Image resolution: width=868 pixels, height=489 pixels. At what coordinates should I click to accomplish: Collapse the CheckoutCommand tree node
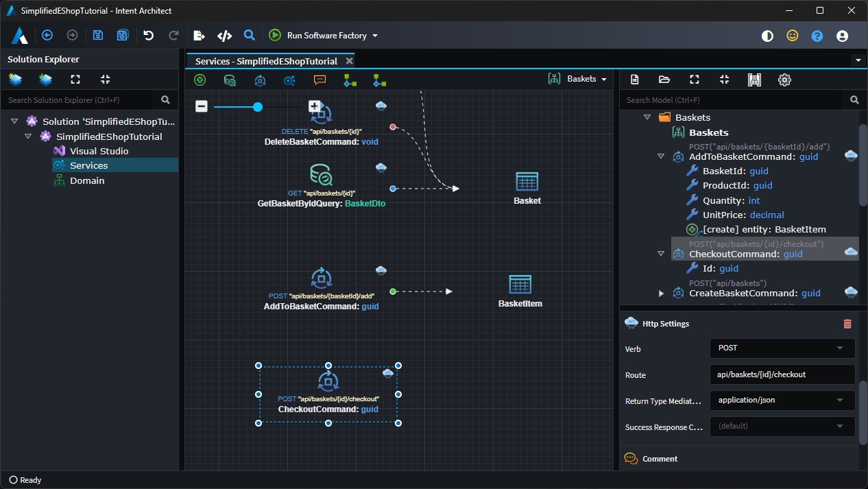tap(661, 254)
